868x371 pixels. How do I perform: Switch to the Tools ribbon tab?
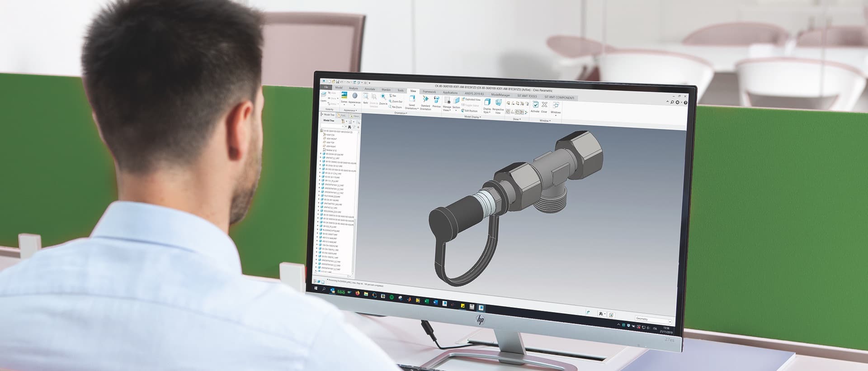401,90
